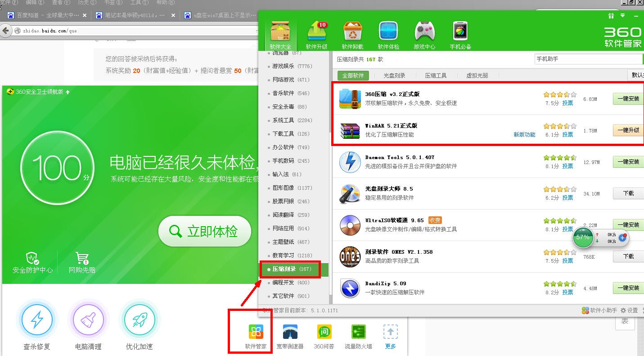The width and height of the screenshot is (644, 356).
Task: Switch to the 光盘刻录 tab
Action: click(x=394, y=75)
